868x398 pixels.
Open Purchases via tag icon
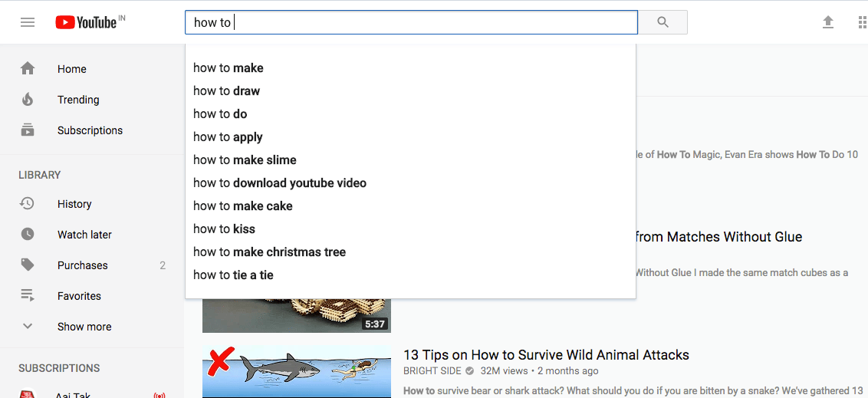tap(28, 265)
